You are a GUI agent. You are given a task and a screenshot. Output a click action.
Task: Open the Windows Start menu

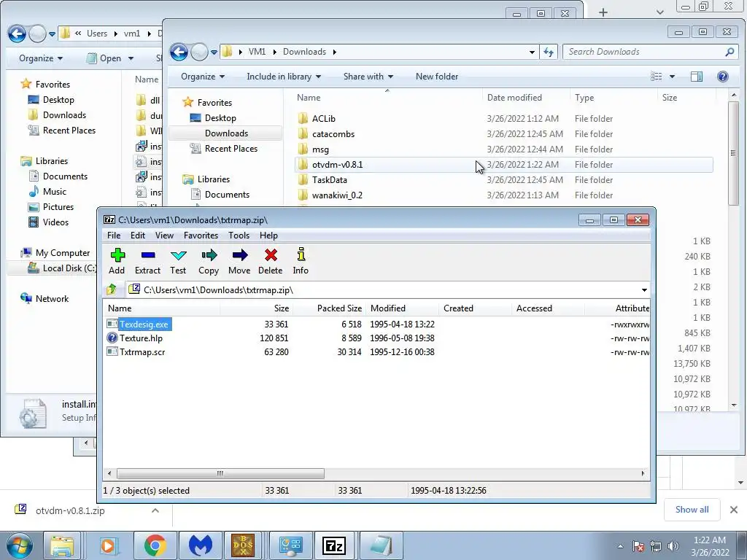pos(19,545)
